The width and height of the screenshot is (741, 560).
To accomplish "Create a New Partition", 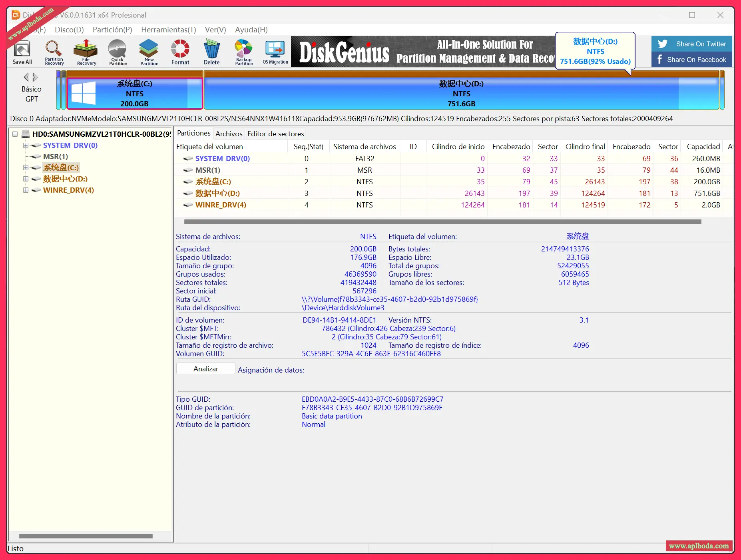I will coord(148,52).
